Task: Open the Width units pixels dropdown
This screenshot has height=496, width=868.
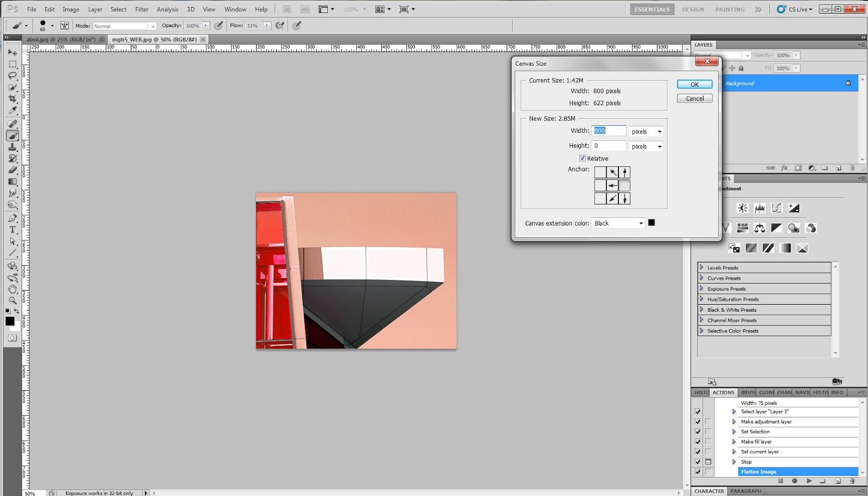Action: [646, 131]
